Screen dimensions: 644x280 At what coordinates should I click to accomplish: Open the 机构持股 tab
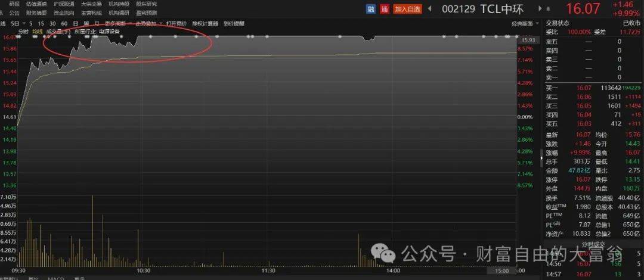pos(119,4)
